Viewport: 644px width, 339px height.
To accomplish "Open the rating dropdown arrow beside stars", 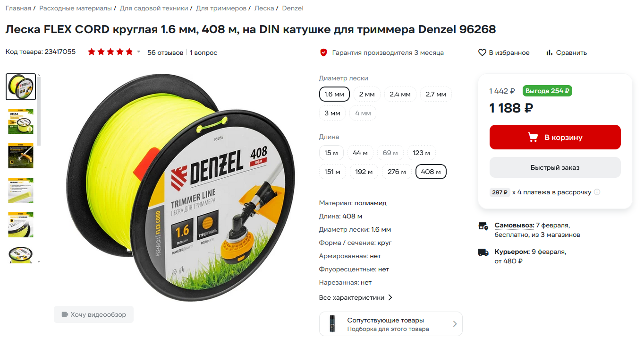I will pyautogui.click(x=139, y=52).
